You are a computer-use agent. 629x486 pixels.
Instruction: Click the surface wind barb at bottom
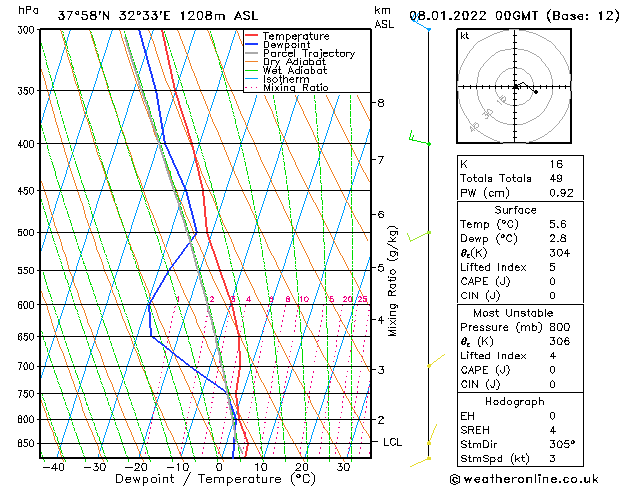[420, 462]
